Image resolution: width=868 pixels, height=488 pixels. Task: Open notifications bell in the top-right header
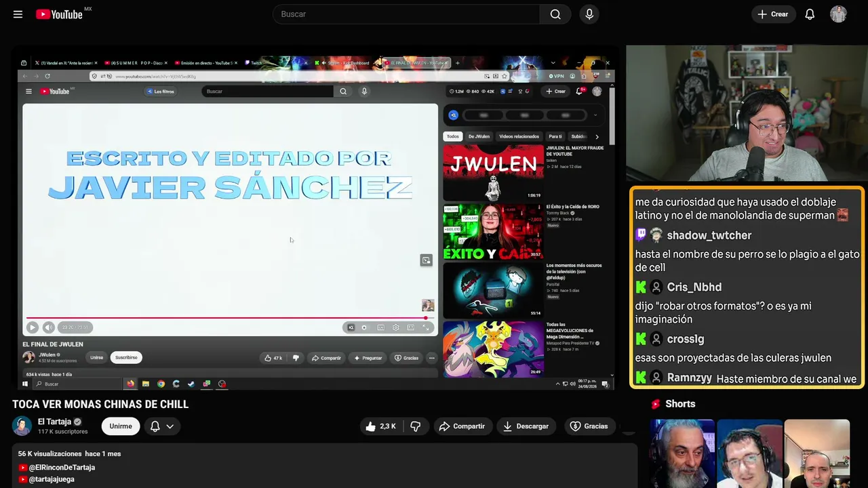810,14
